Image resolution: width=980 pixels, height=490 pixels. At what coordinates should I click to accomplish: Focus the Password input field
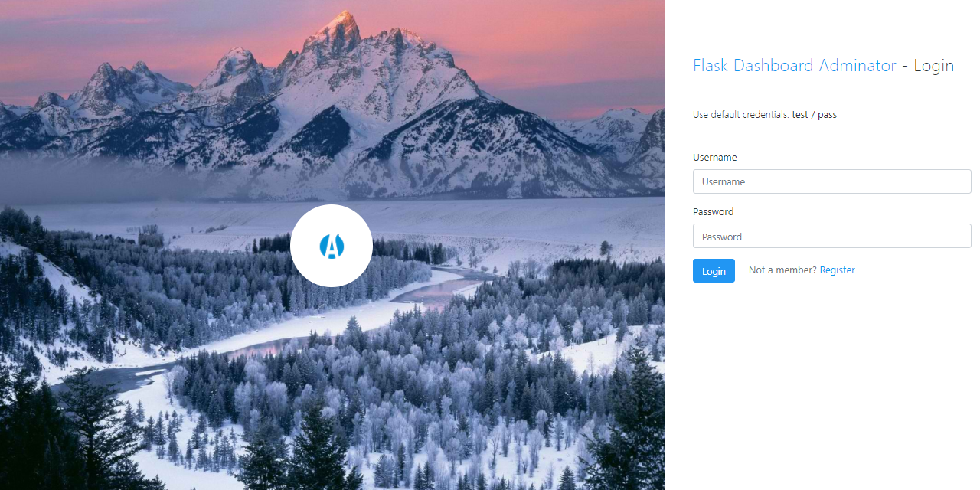tap(832, 236)
